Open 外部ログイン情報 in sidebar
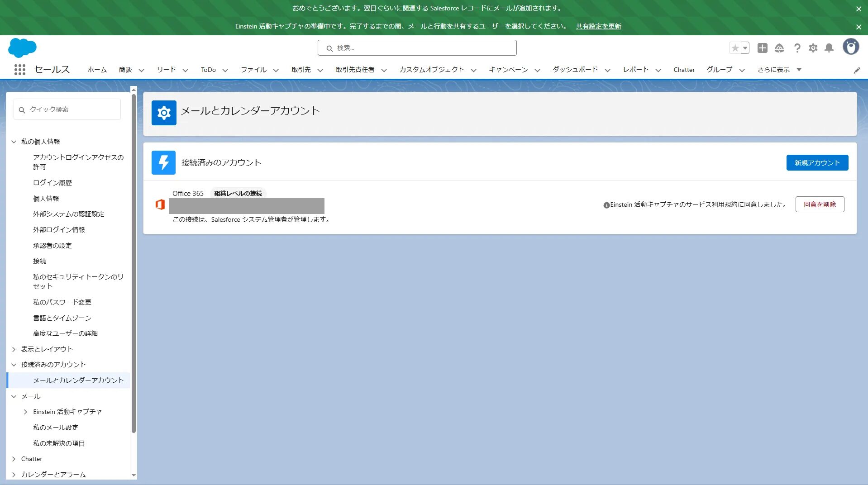The width and height of the screenshot is (868, 485). tap(59, 230)
